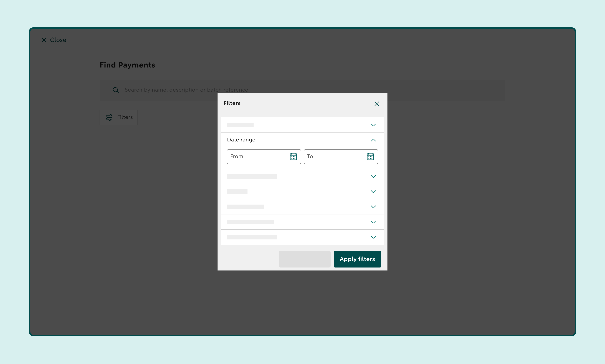The image size is (605, 364).
Task: Click the Filters dialog title
Action: (x=232, y=103)
